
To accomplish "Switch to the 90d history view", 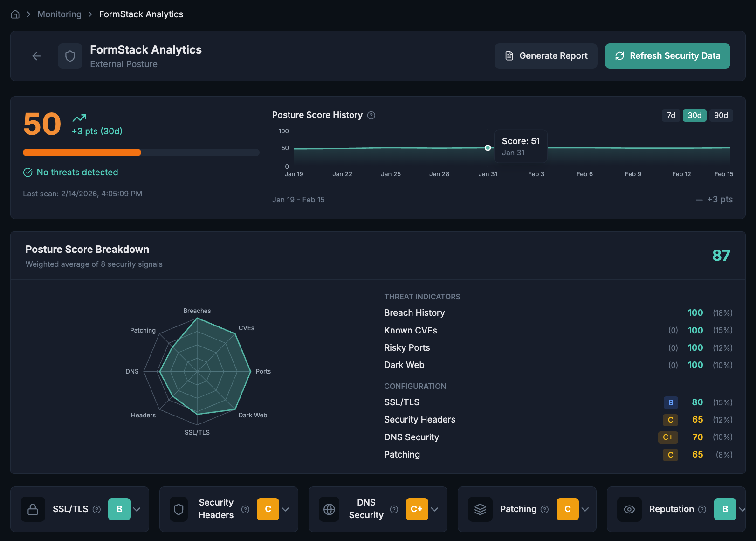I will click(721, 115).
